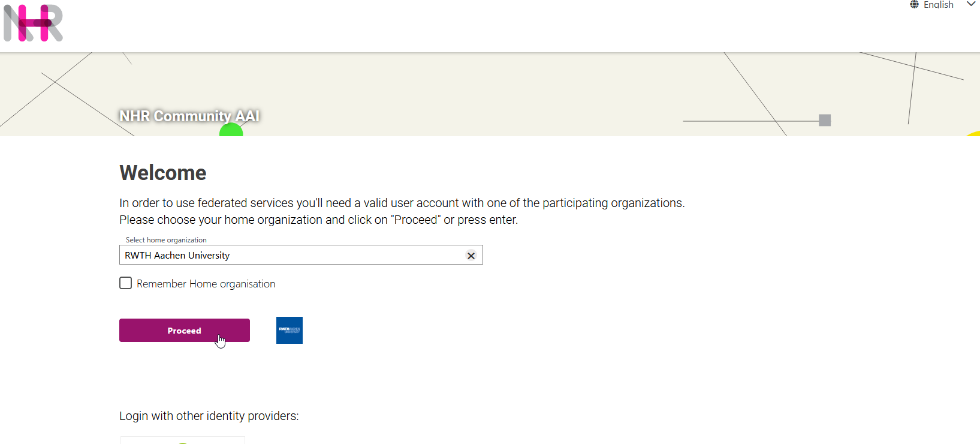The width and height of the screenshot is (980, 444).
Task: Click the 'Remember Home organisation' label text
Action: tap(206, 284)
